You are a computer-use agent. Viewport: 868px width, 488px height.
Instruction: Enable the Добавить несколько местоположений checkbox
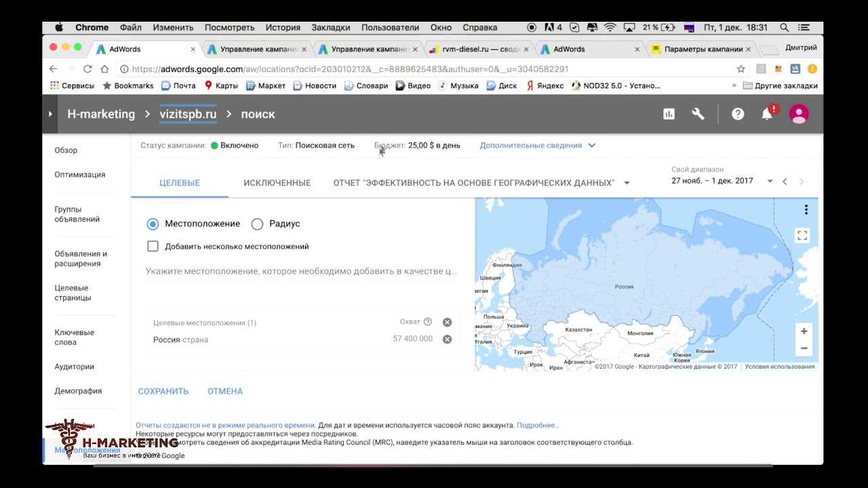(x=153, y=246)
